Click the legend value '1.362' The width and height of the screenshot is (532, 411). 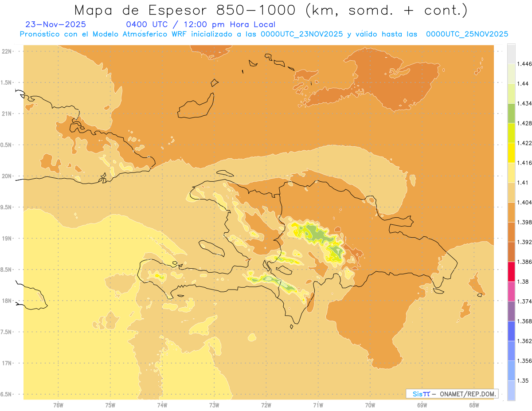(x=524, y=341)
